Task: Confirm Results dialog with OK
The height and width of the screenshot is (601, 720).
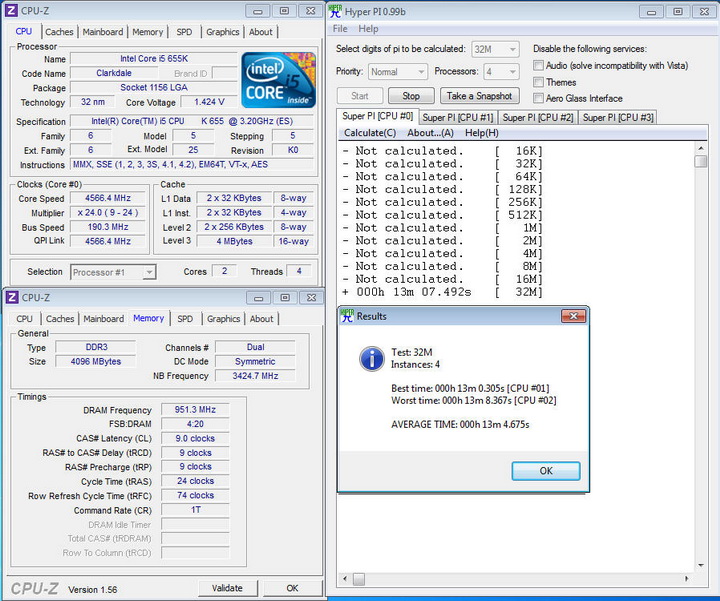Action: (546, 471)
